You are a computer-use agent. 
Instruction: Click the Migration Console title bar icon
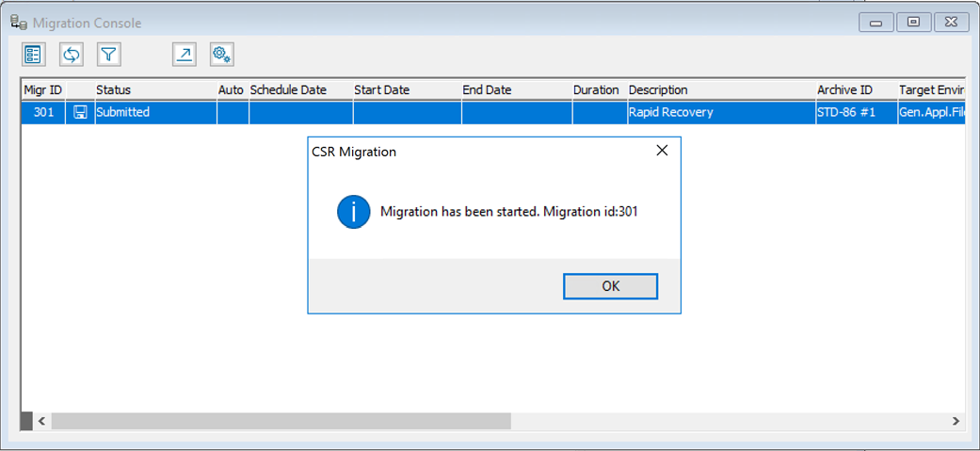tap(18, 22)
